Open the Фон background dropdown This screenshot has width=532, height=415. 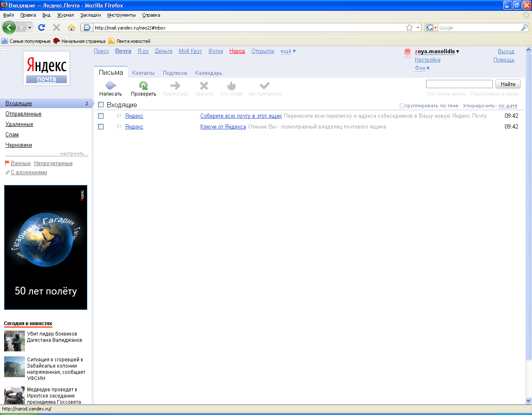422,68
